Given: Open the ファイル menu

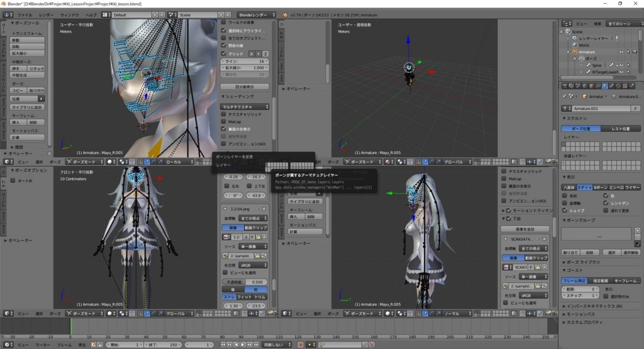Looking at the screenshot, I should (25, 15).
